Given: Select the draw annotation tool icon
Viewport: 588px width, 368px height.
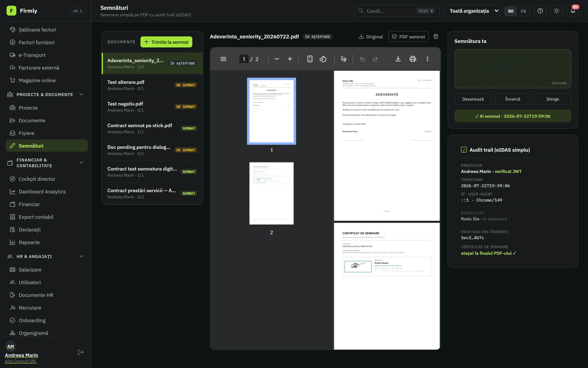Looking at the screenshot, I should click(x=344, y=59).
